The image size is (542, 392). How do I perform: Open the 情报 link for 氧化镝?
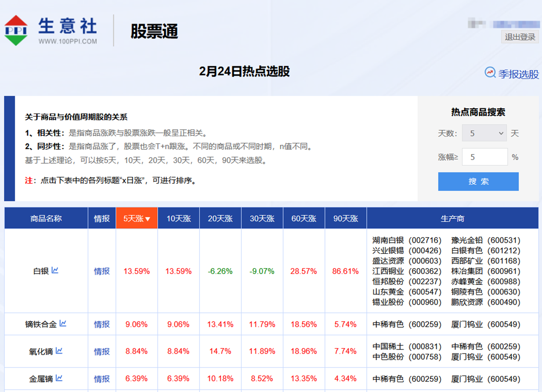coord(101,351)
